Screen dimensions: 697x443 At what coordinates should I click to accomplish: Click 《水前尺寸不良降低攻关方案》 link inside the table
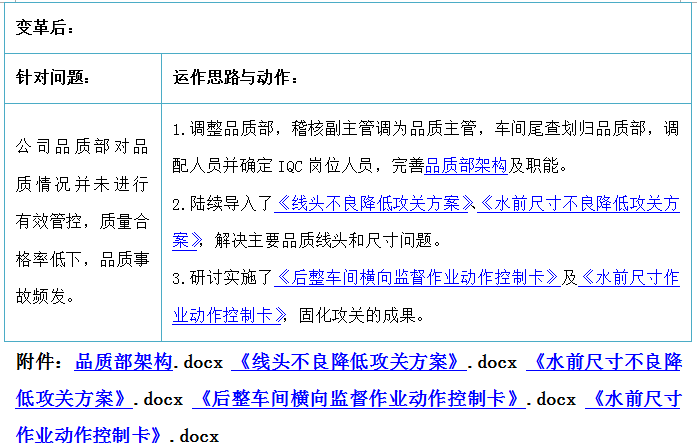tap(578, 203)
